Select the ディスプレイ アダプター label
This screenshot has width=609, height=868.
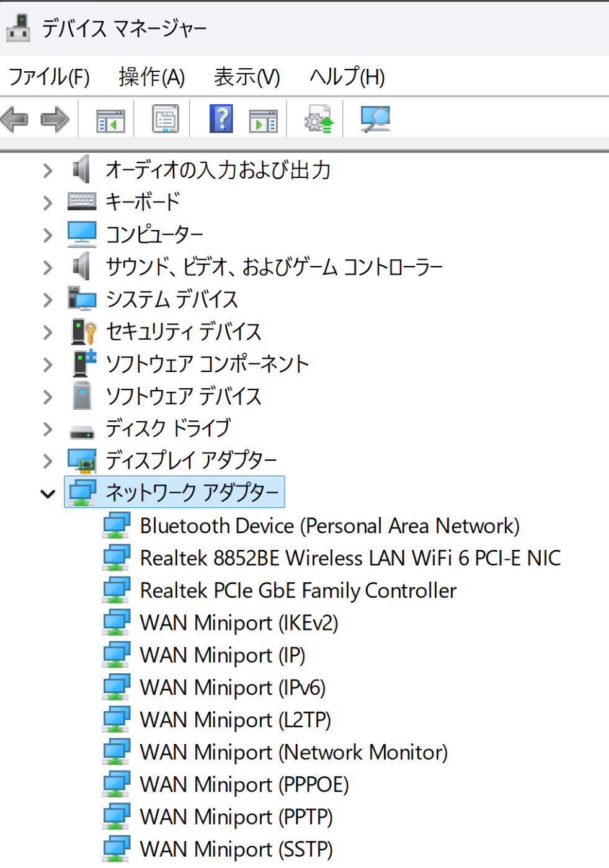tap(191, 461)
